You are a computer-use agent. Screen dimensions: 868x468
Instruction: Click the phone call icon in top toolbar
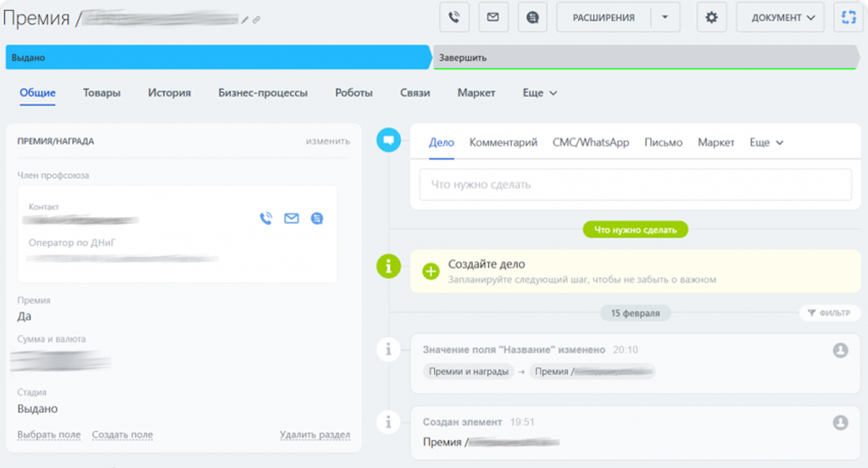pyautogui.click(x=454, y=17)
